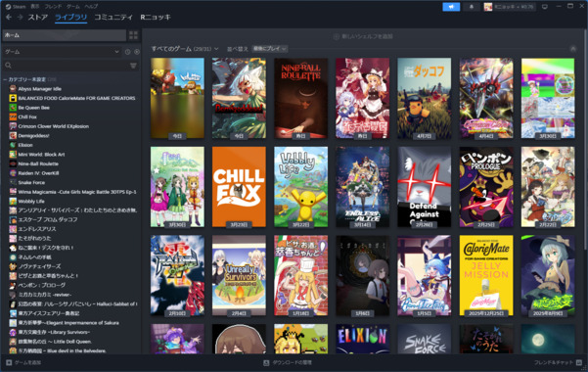Image resolution: width=588 pixels, height=372 pixels.
Task: Select Abyss Manager Idle in the sidebar
Action: click(x=39, y=89)
